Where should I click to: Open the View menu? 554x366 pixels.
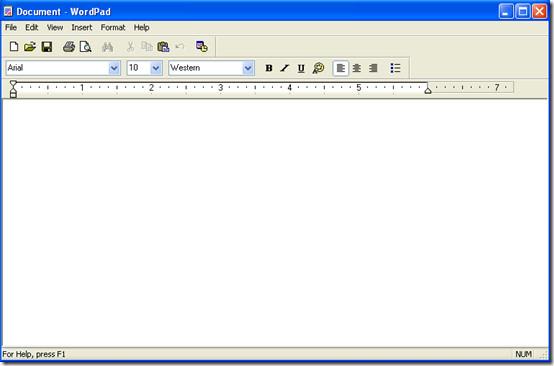[55, 28]
